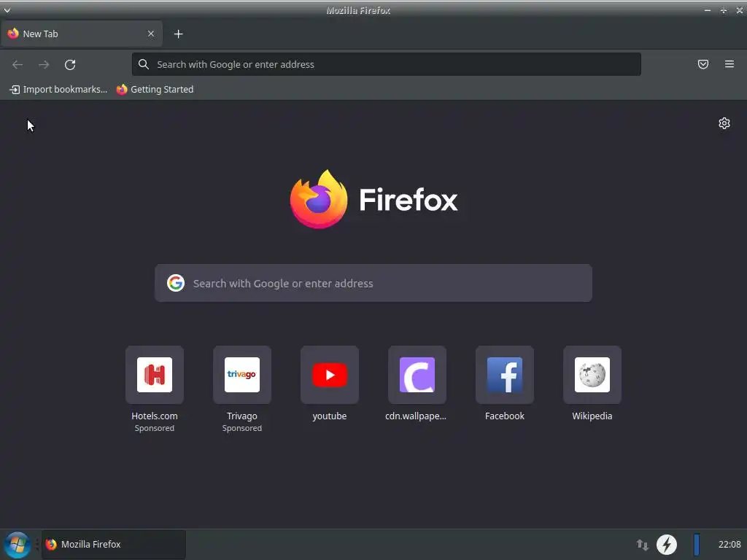
Task: Click the lightning bolt power tray icon
Action: point(667,544)
